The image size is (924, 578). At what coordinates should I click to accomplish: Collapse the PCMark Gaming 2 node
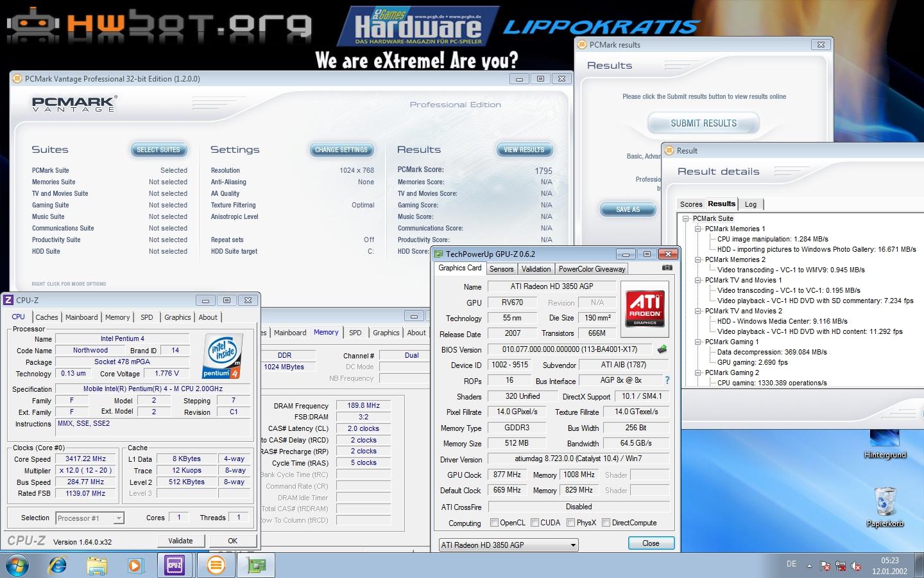click(x=697, y=372)
